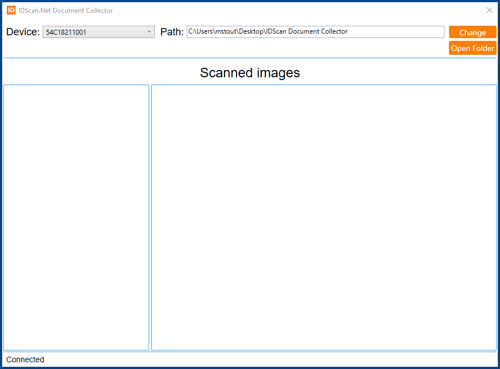Click the window title IDScan.Net Document Collector
500x369 pixels.
click(66, 11)
